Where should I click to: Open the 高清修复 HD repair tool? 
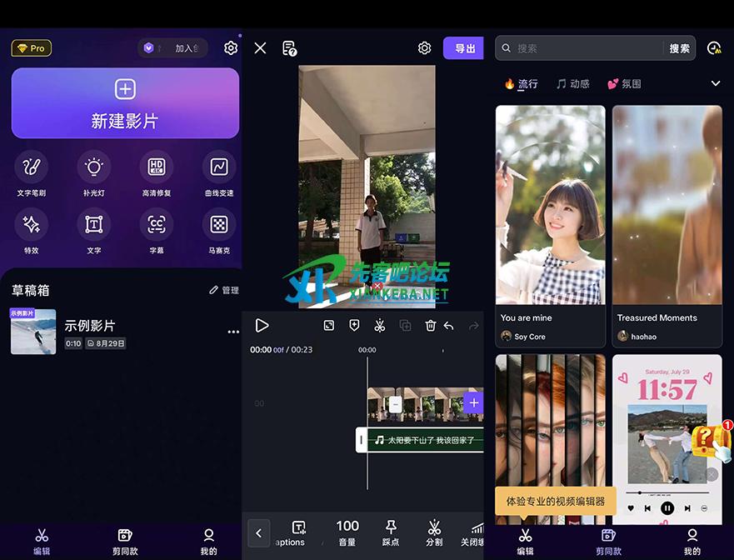(x=156, y=167)
